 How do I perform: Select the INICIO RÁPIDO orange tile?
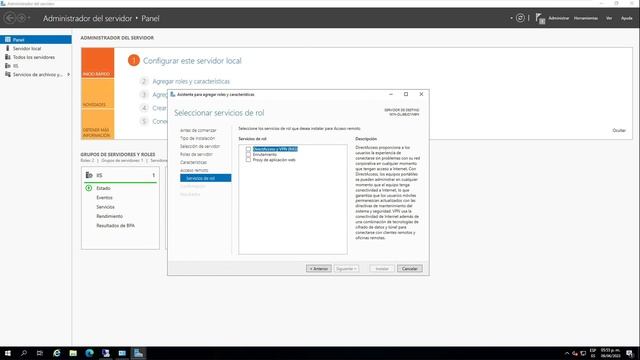tap(98, 63)
